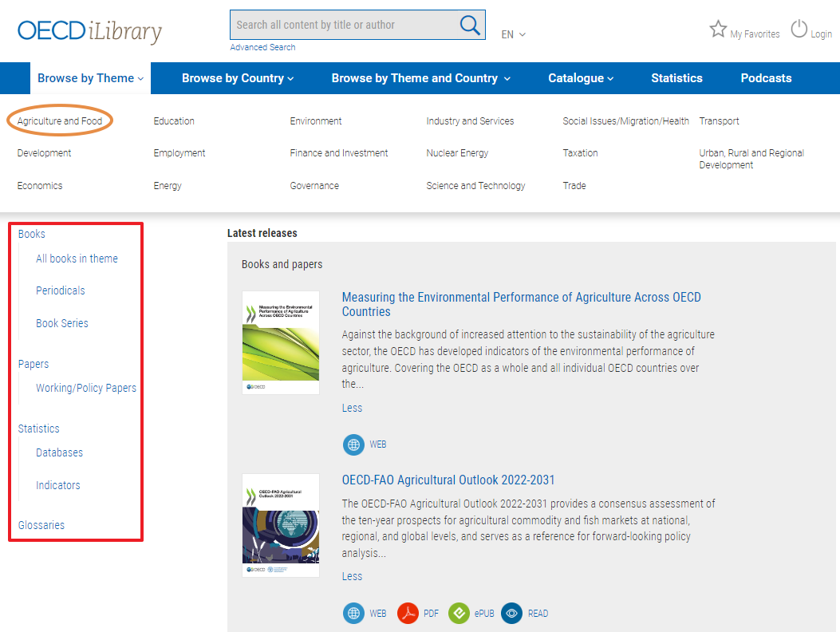Screen dimensions: 840x632
Task: Open the EN language dropdown
Action: [x=513, y=34]
